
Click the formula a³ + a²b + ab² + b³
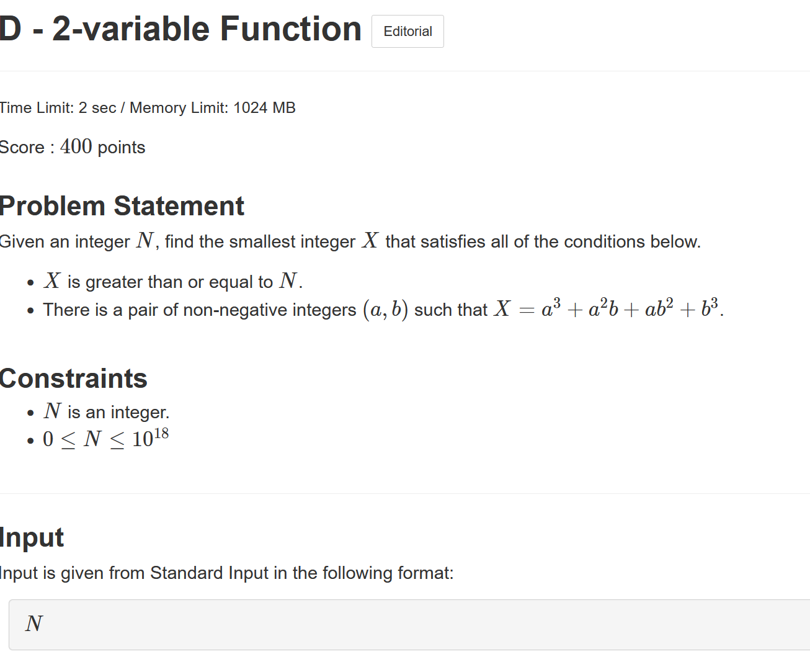click(630, 308)
